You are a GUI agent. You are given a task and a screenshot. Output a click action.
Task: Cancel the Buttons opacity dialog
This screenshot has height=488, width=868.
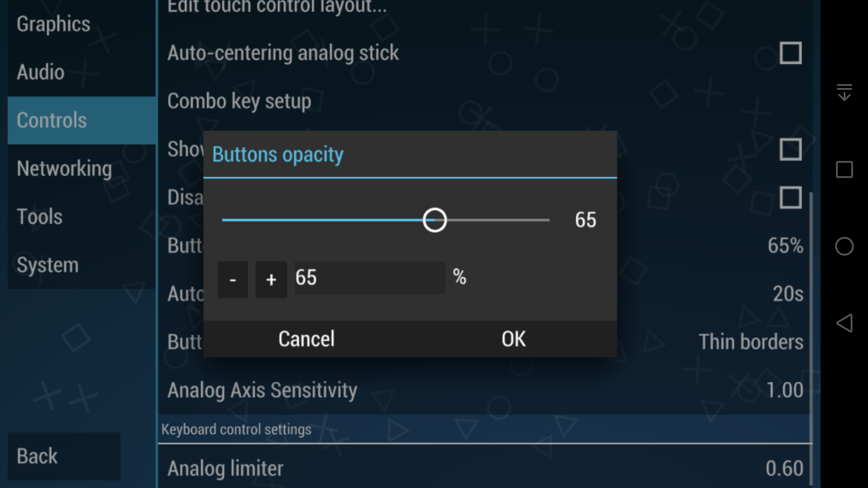[307, 338]
